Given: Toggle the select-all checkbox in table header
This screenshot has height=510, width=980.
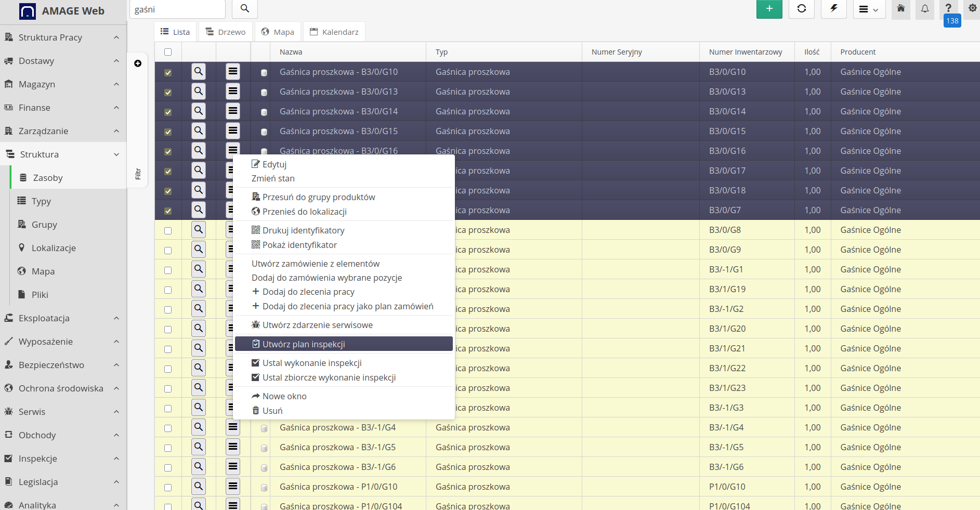Looking at the screenshot, I should coord(168,52).
